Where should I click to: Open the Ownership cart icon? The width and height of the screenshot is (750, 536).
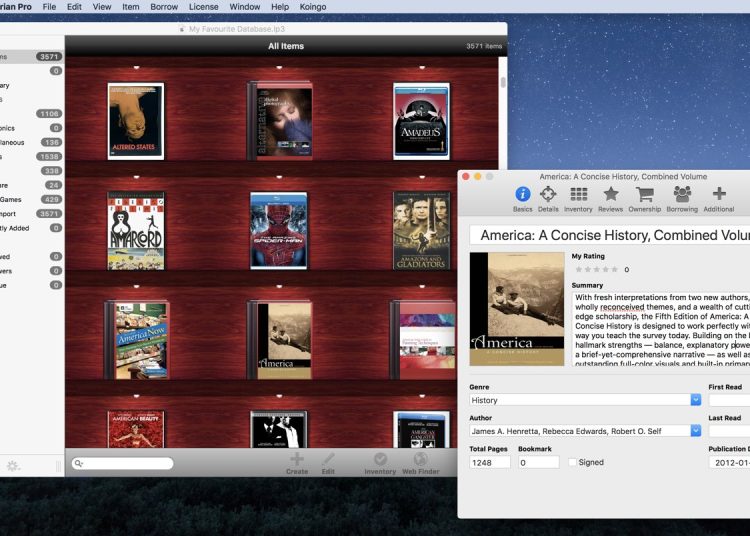coord(645,195)
